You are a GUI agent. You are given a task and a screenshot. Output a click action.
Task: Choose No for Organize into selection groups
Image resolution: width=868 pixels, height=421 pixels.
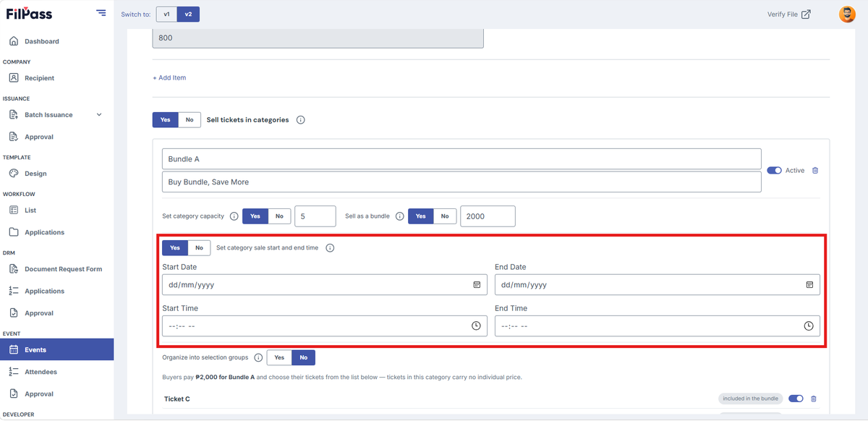point(304,358)
